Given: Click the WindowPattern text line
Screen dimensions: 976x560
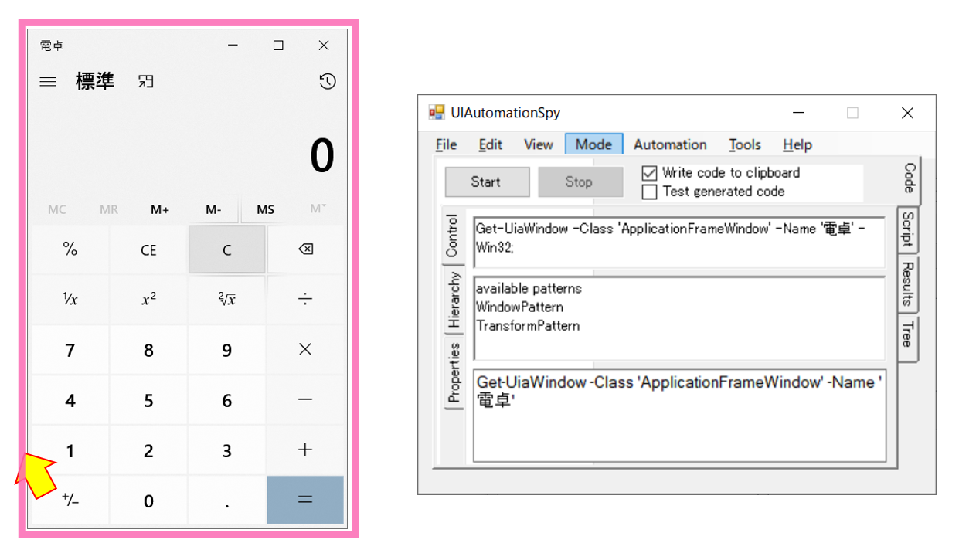Looking at the screenshot, I should point(519,307).
